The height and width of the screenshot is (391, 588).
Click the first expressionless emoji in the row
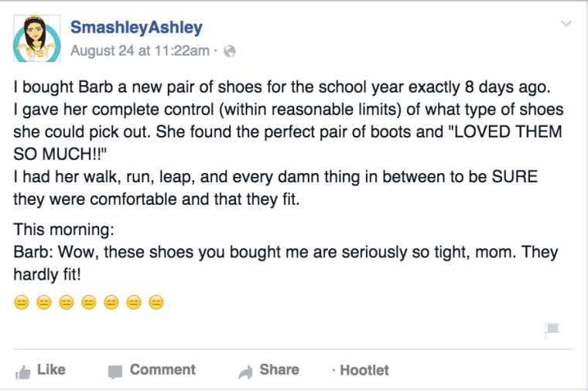pos(22,301)
